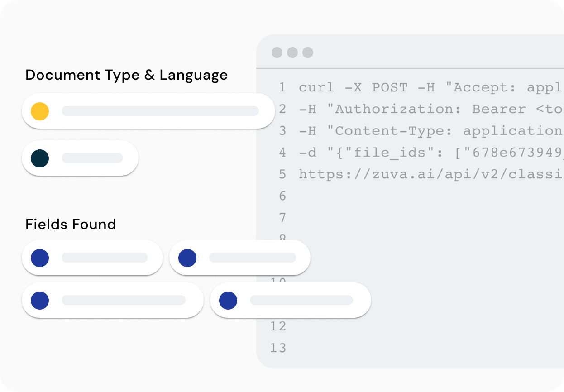Select the dark teal circle in the short pill

coord(40,158)
